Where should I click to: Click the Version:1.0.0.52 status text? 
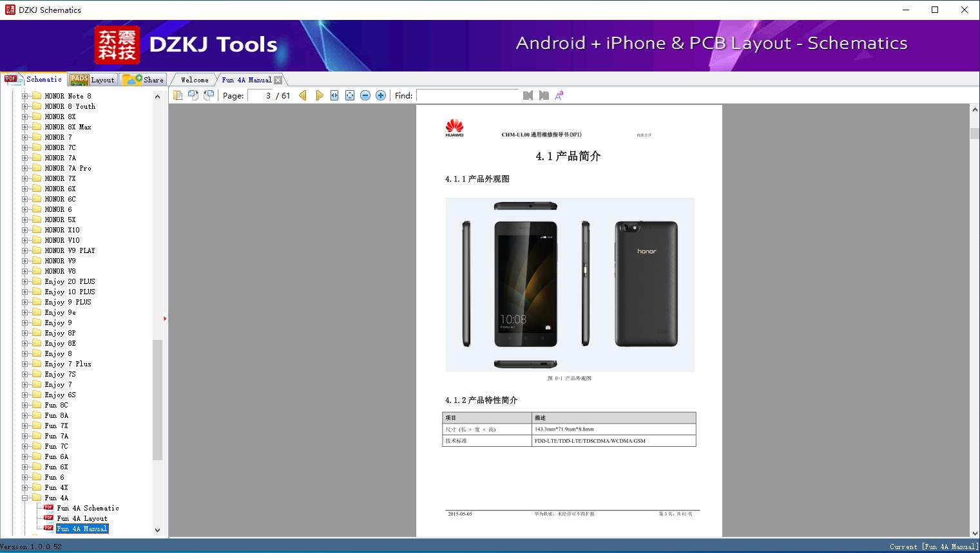(x=31, y=547)
